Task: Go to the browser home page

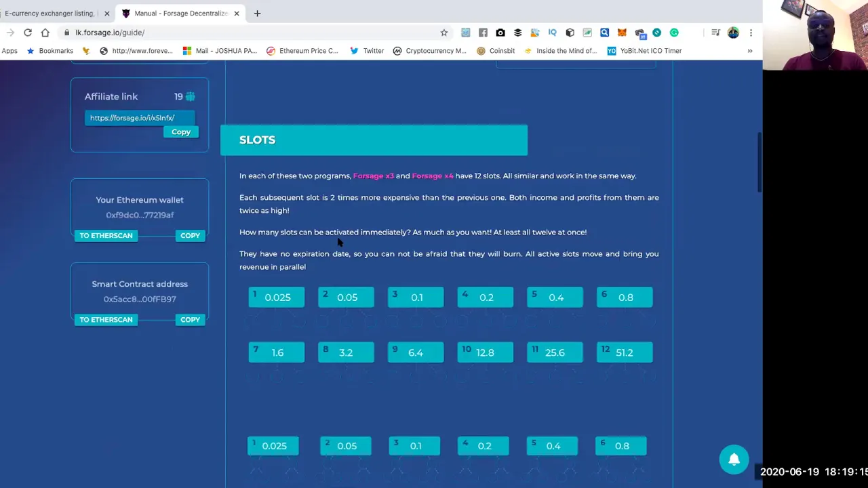Action: pyautogui.click(x=45, y=33)
